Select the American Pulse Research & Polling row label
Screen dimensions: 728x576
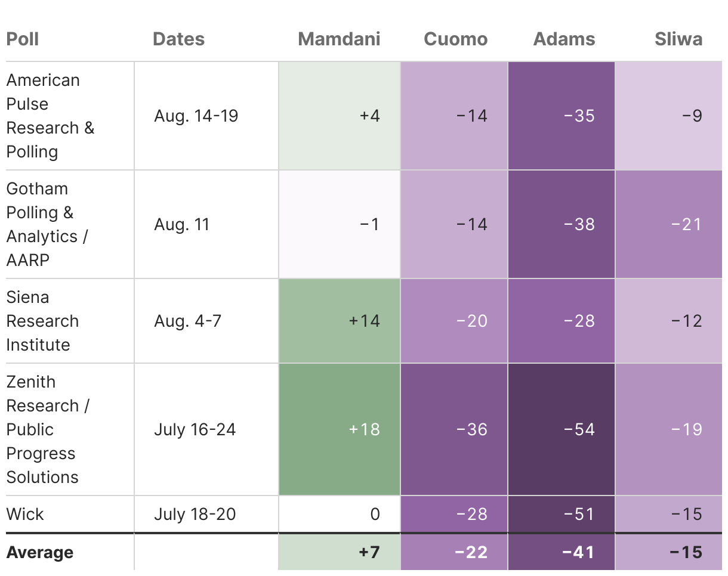(50, 116)
